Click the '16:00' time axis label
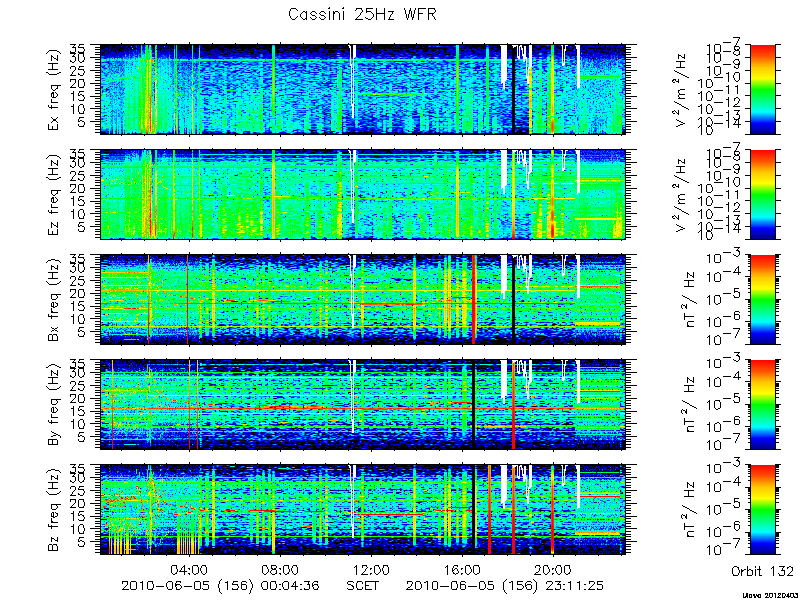 click(462, 569)
